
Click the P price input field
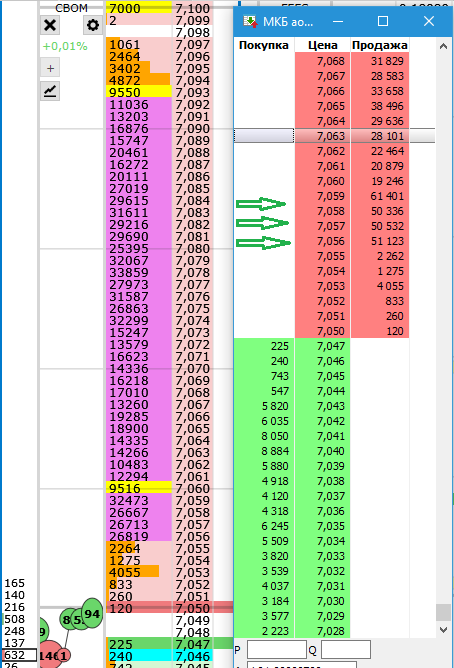pos(277,650)
